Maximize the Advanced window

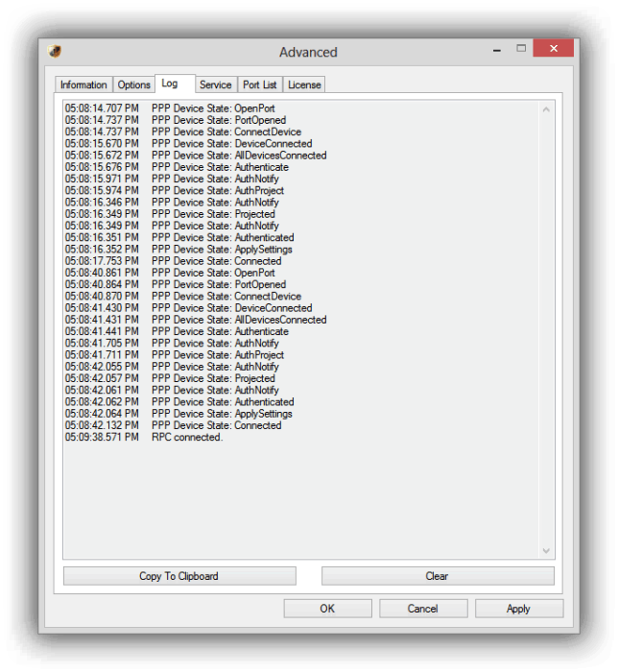tap(521, 48)
